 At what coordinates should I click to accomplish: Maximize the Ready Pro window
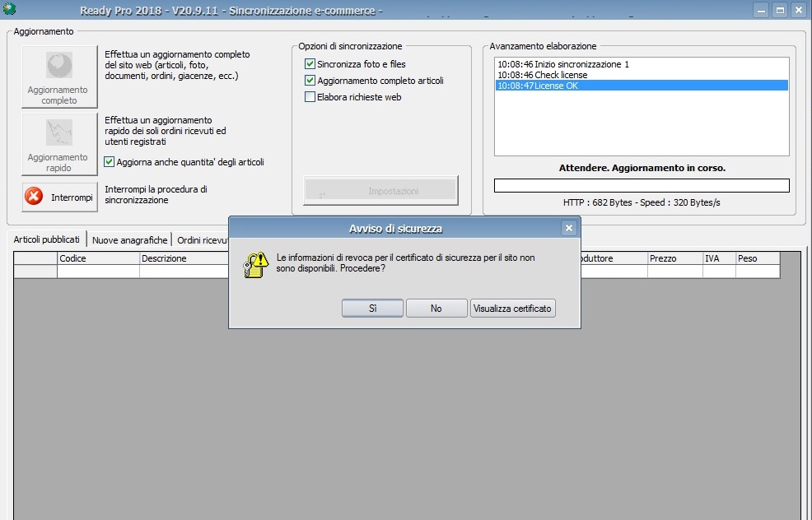(x=780, y=10)
